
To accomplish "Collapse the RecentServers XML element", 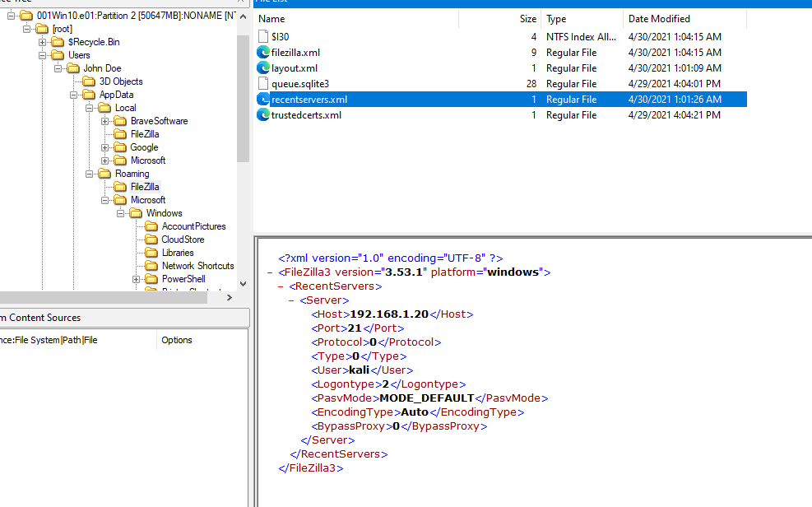I will [282, 286].
